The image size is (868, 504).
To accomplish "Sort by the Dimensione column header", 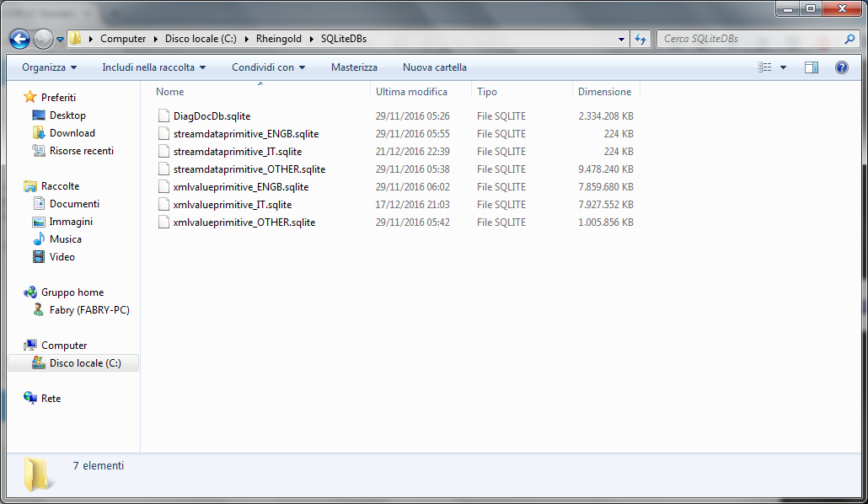I will [604, 92].
